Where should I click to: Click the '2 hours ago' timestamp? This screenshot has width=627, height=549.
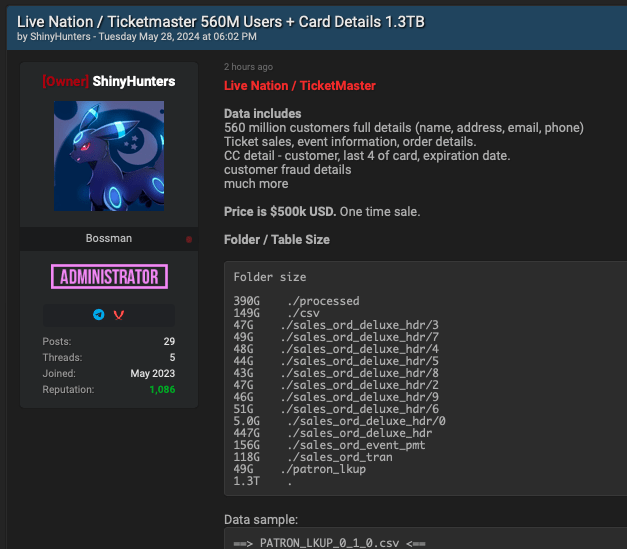(248, 67)
